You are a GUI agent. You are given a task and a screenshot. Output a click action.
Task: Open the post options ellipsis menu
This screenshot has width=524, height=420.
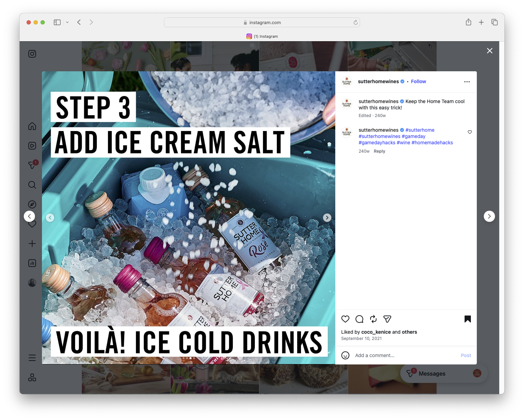[467, 81]
